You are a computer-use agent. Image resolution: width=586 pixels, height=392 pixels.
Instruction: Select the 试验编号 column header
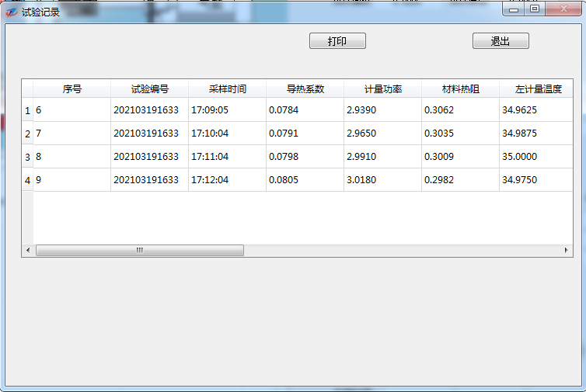tap(149, 89)
